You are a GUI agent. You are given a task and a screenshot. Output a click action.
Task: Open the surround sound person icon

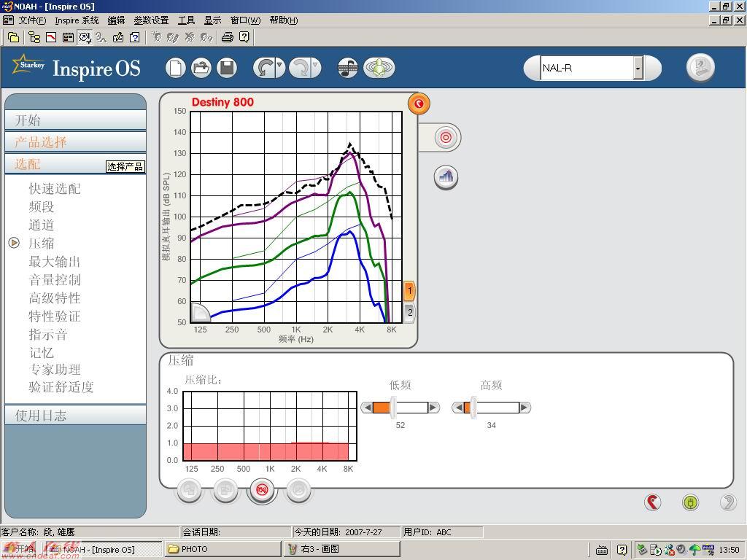pyautogui.click(x=379, y=68)
